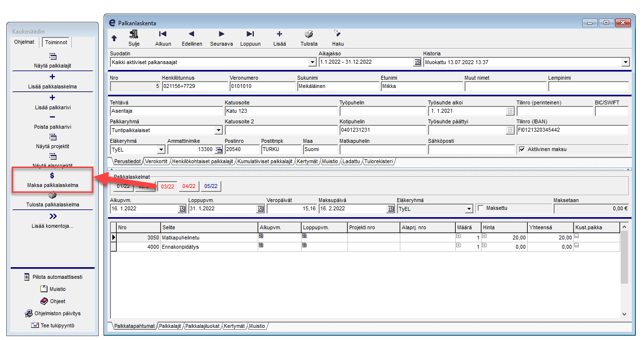Expand Hinta cell of Ennakonpidätys row
Viewport: 644px width, 340px height.
[x=484, y=245]
